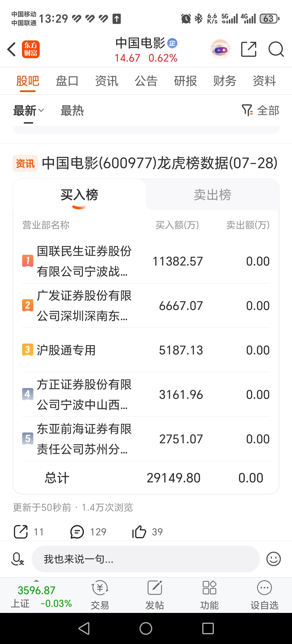Open the 全部 filter menu
The width and height of the screenshot is (292, 644).
click(260, 110)
